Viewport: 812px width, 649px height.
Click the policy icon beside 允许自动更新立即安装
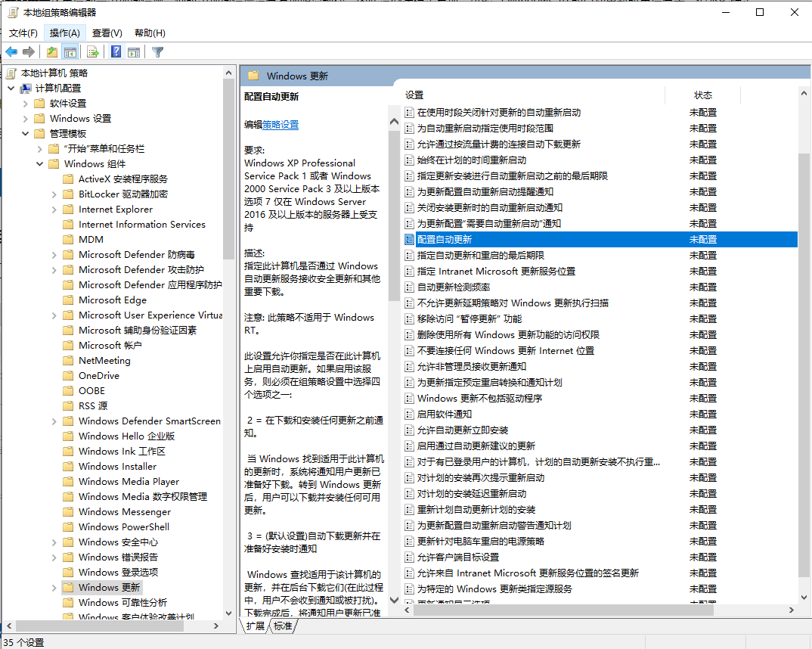pos(409,430)
